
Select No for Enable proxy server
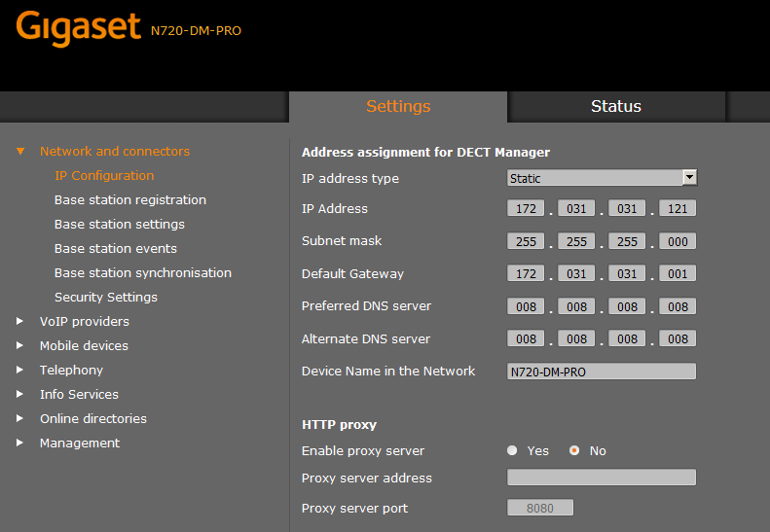(574, 450)
